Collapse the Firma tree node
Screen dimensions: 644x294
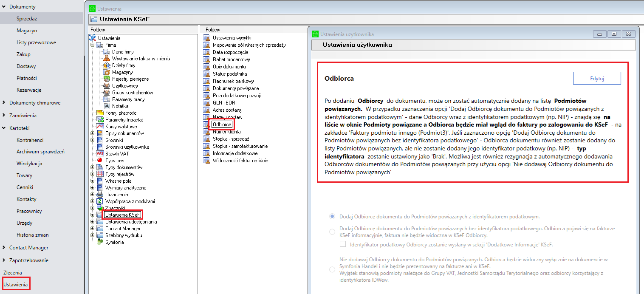point(92,45)
